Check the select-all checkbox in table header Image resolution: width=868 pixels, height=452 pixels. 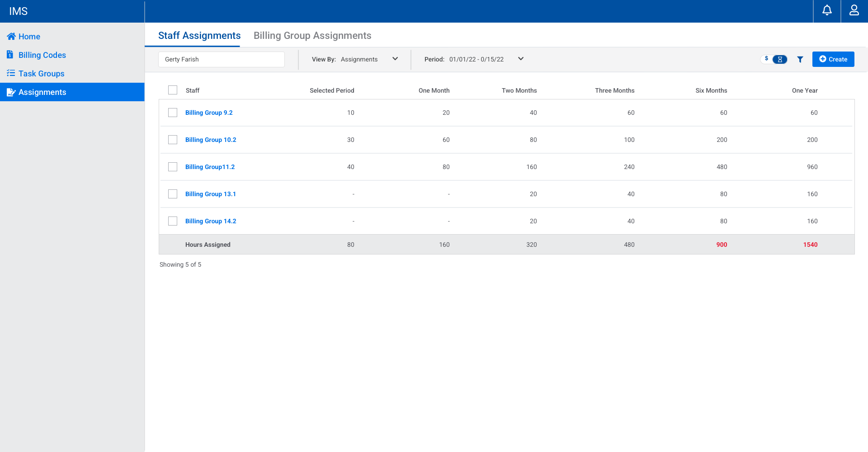point(173,90)
